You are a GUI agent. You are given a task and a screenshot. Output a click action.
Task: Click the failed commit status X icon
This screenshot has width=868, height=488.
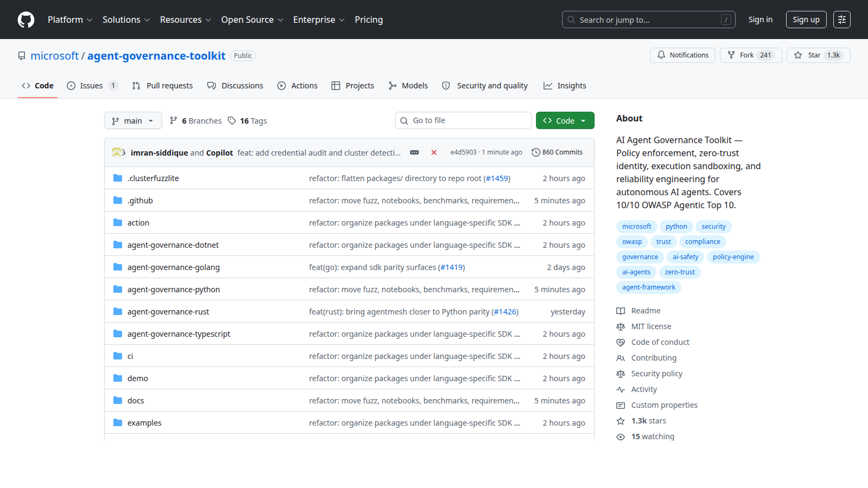click(434, 152)
